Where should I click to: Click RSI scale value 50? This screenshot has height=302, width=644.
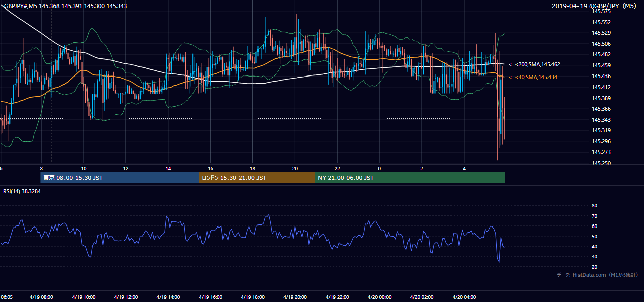coord(594,236)
